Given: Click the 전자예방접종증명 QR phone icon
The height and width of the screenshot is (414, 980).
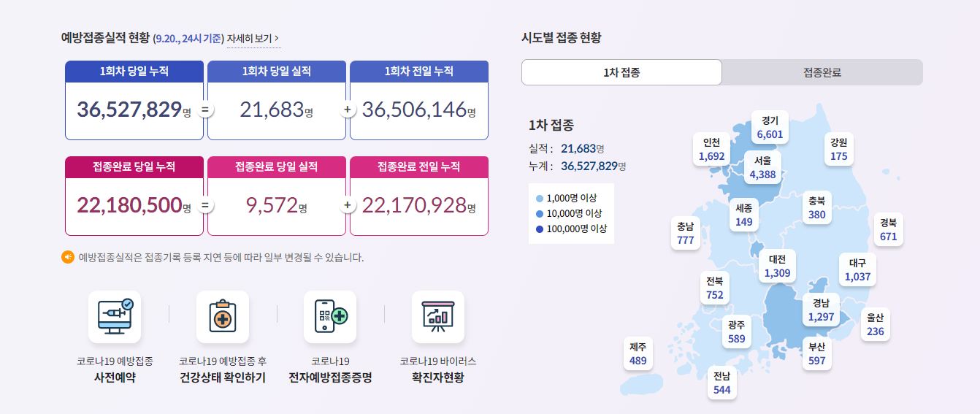Looking at the screenshot, I should click(330, 317).
